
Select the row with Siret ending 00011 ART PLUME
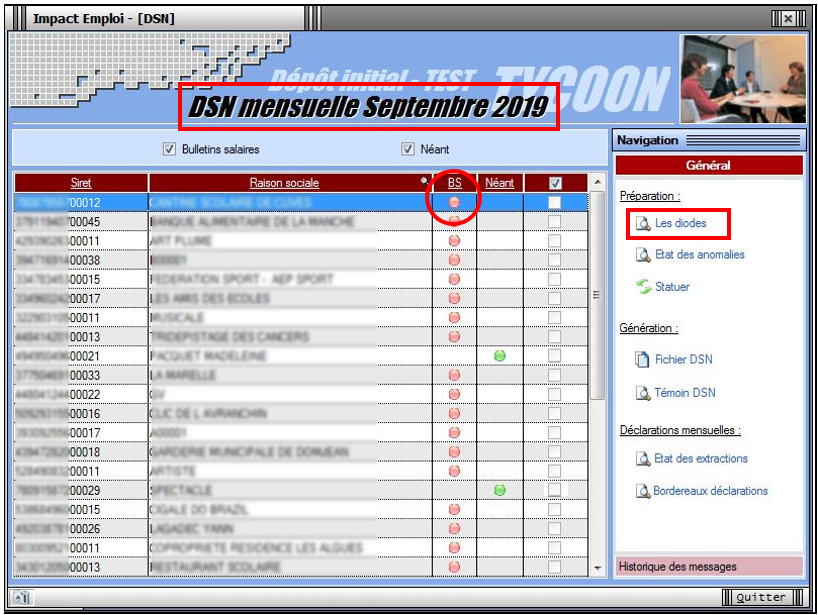(301, 240)
